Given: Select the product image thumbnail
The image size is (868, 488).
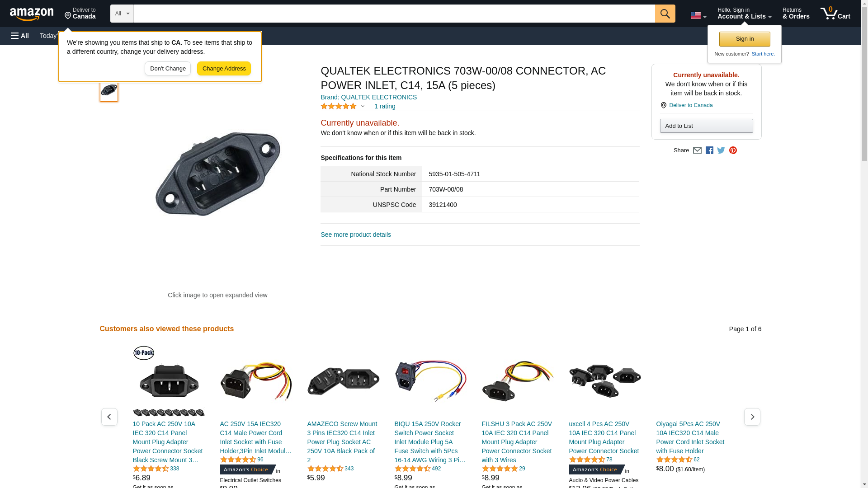Looking at the screenshot, I should [x=109, y=90].
